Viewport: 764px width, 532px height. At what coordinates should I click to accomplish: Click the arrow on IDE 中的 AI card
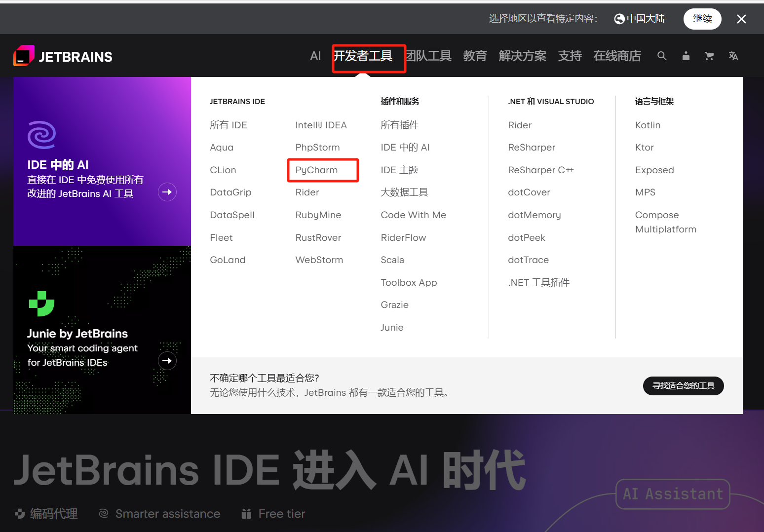click(x=167, y=192)
